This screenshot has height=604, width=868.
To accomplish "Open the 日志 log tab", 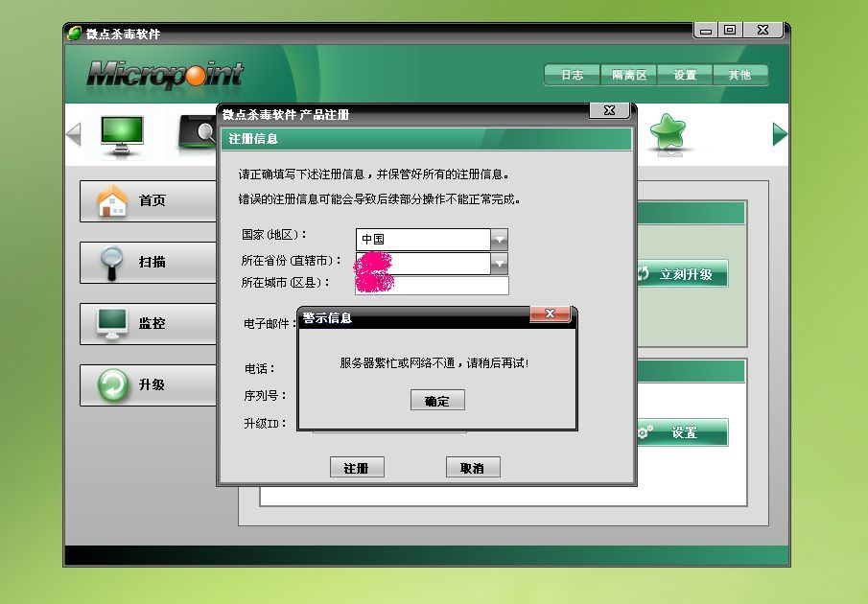I will (x=572, y=75).
